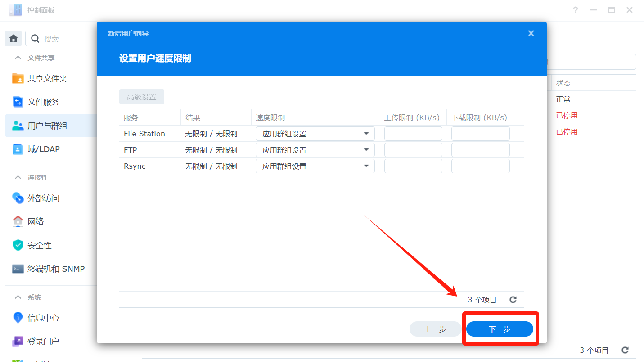Screen dimensions: 644x364
Task: Open Login Portal (登录门户) settings
Action: [43, 342]
